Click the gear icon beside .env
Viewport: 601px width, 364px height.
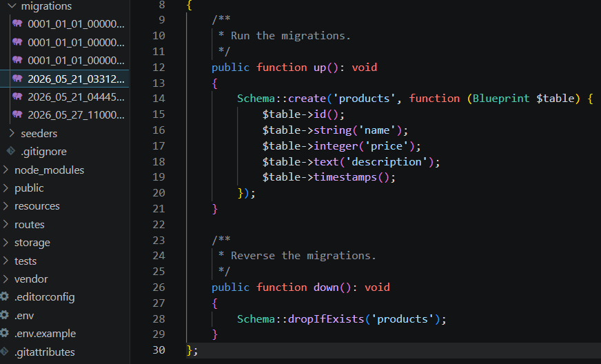coord(4,315)
